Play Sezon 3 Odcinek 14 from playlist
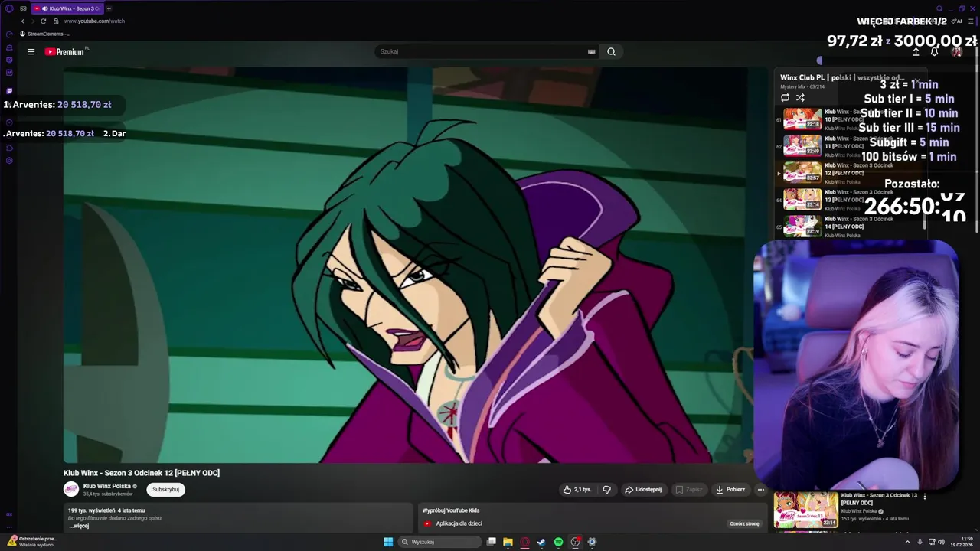This screenshot has height=551, width=980. 850,226
